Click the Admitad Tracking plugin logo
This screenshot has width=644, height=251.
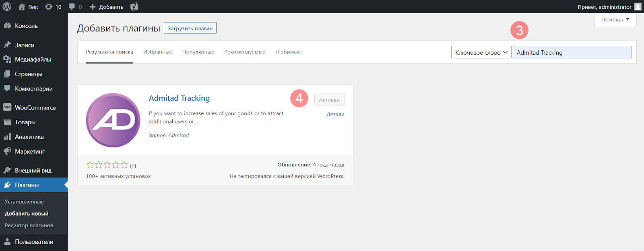[x=113, y=120]
